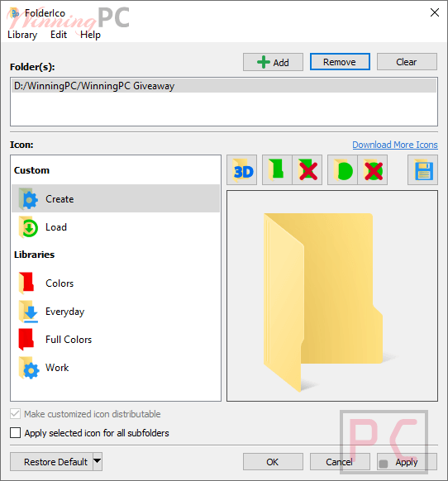Select Create under Custom
Image resolution: width=448 pixels, height=481 pixels.
coord(116,198)
